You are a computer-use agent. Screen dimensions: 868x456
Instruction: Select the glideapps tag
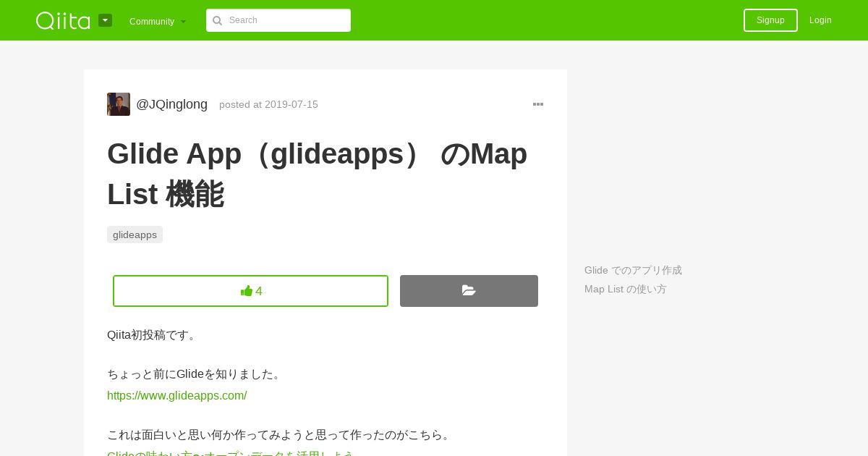coord(135,235)
